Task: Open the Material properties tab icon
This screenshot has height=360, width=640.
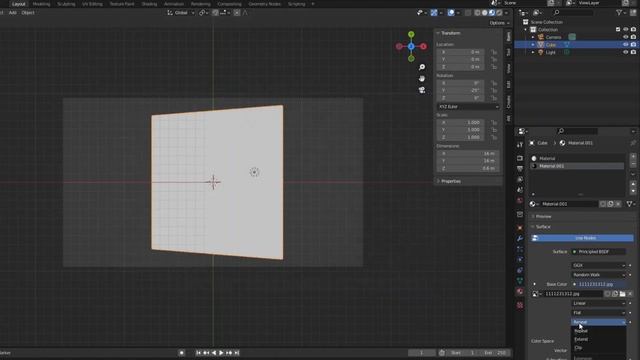Action: [520, 291]
